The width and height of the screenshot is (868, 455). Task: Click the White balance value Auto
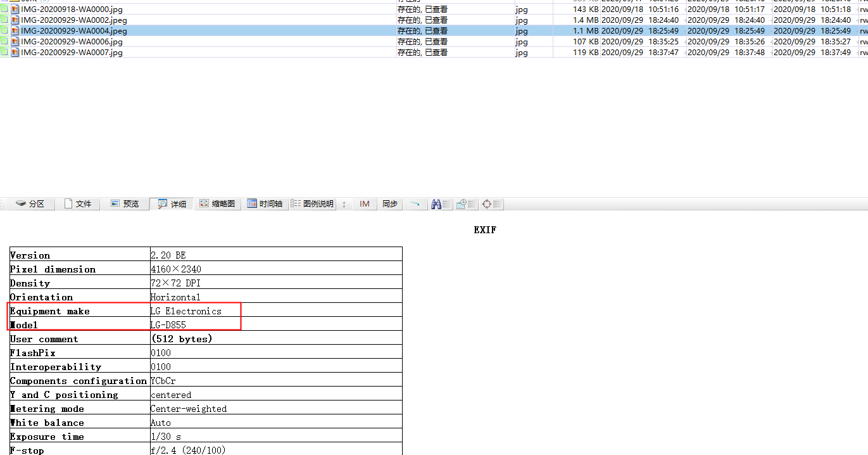[x=161, y=422]
